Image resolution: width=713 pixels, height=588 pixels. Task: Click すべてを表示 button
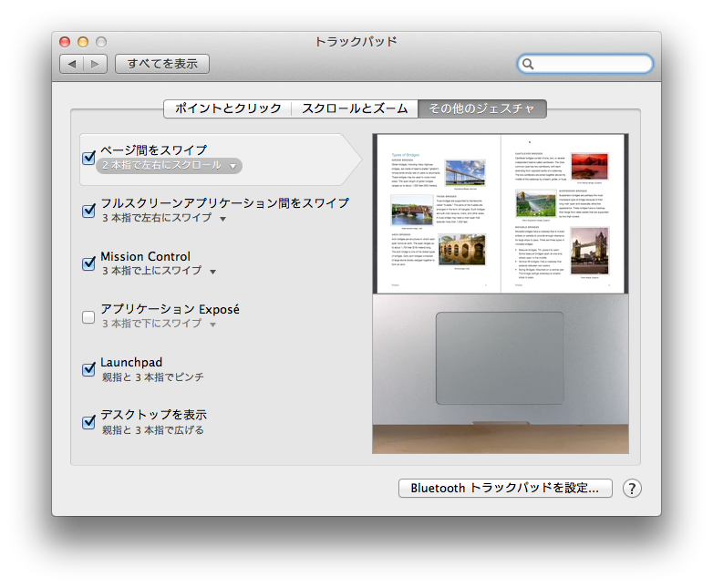coord(162,64)
